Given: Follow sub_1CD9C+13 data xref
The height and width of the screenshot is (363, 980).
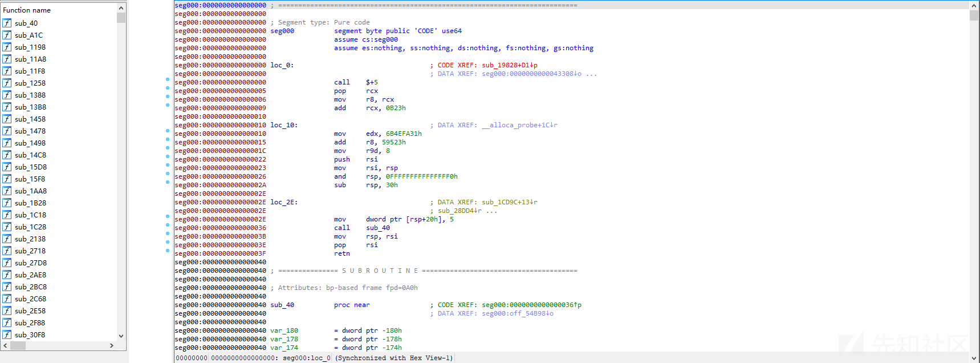Looking at the screenshot, I should point(510,202).
